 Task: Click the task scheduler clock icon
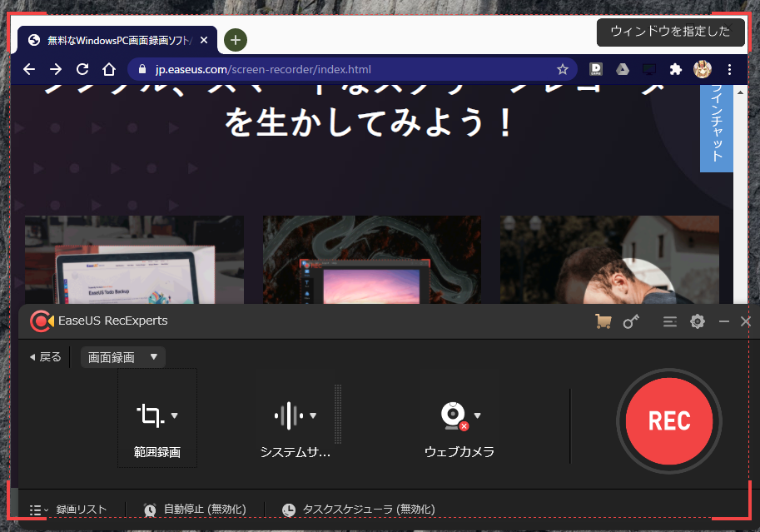pyautogui.click(x=289, y=510)
